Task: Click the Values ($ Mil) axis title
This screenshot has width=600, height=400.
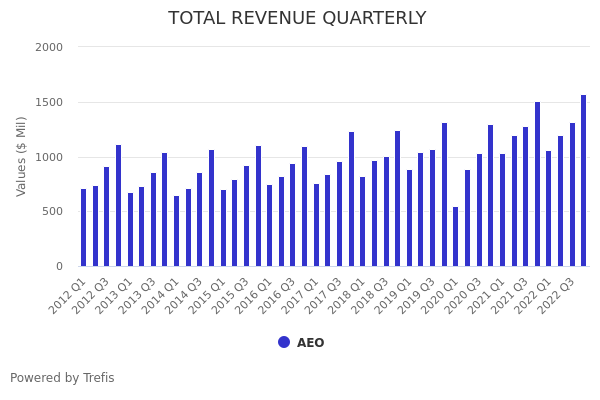Action: tap(22, 156)
